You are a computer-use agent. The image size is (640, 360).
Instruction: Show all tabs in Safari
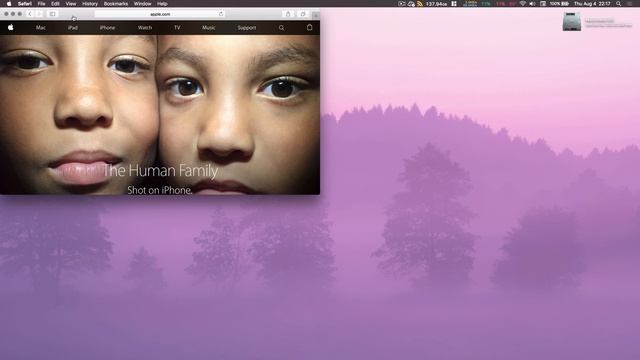pos(303,14)
